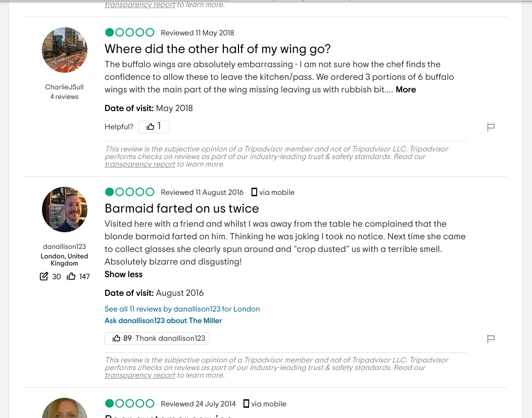Viewport: 532px width, 418px height.
Task: Open transparency report link under barmaid review
Action: tap(139, 376)
